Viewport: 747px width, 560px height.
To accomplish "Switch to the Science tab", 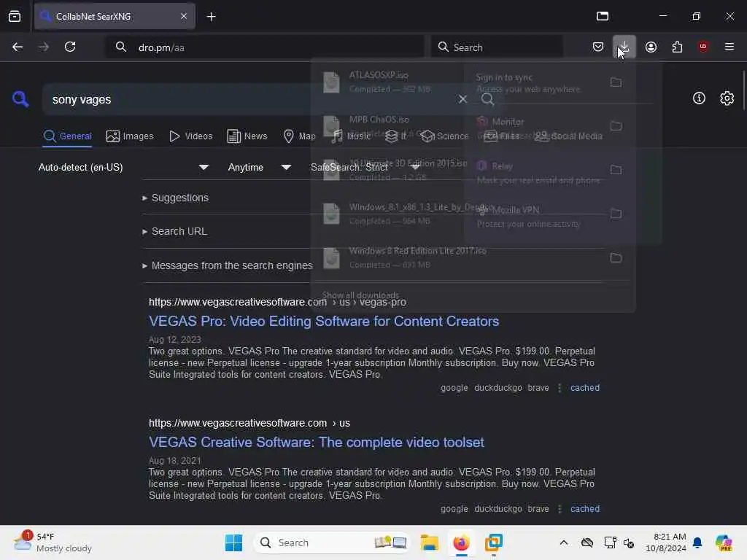I will coord(445,136).
